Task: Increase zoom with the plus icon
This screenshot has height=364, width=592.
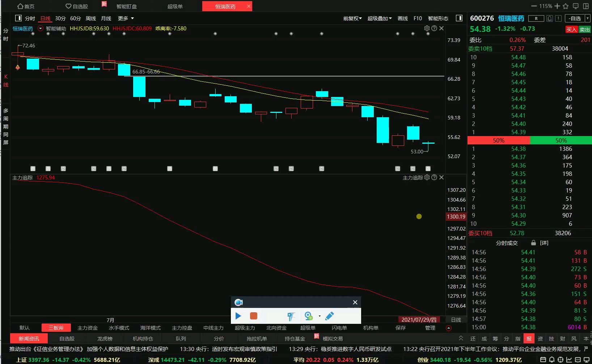Action: 557,6
